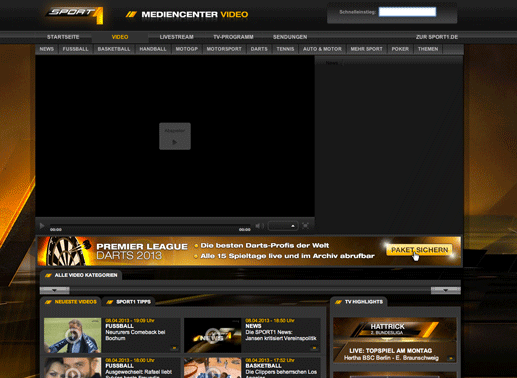Click the 08.04.2013 - 19:09 Uhr timestamp
The width and height of the screenshot is (517, 378).
point(130,320)
